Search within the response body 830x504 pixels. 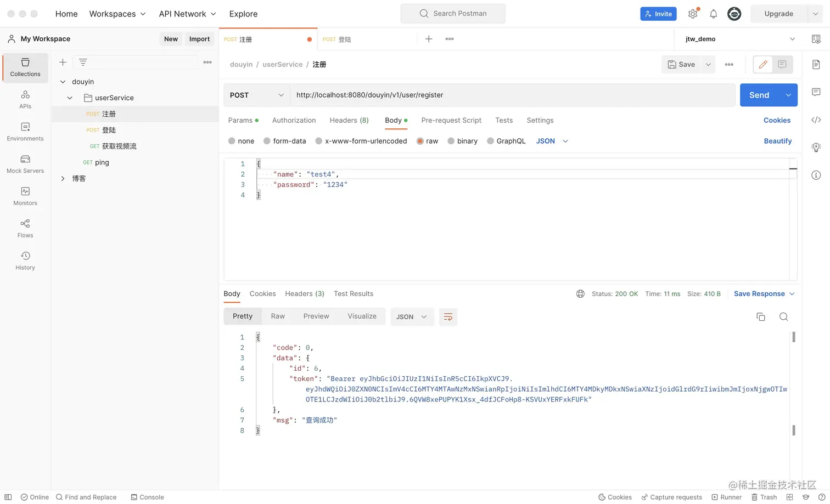coord(783,316)
